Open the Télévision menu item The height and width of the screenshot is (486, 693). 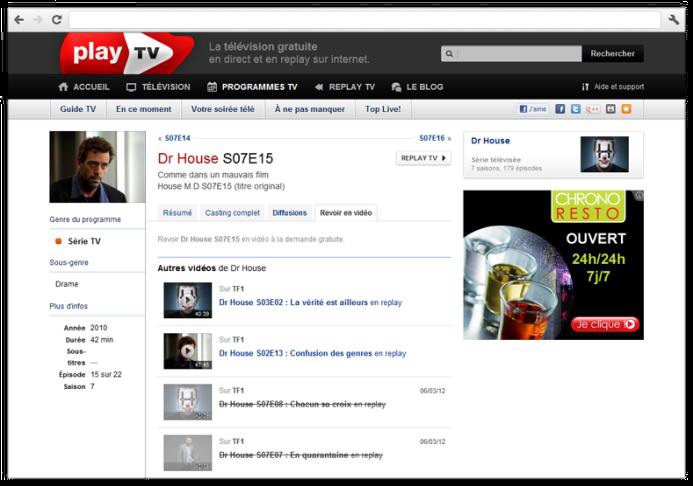point(158,87)
